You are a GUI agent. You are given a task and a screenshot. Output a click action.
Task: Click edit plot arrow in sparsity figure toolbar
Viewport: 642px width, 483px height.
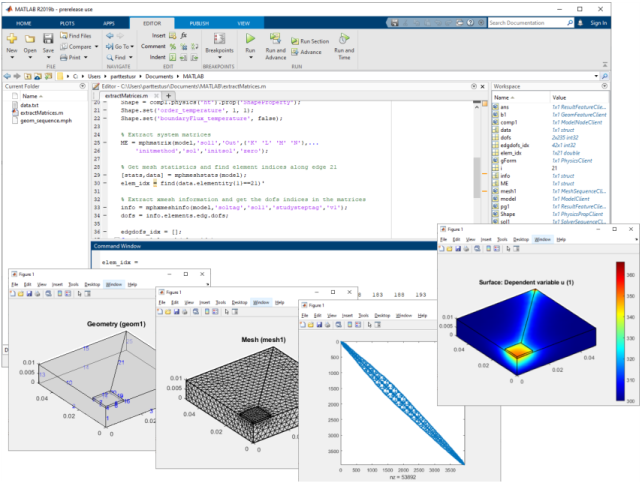tap(369, 325)
